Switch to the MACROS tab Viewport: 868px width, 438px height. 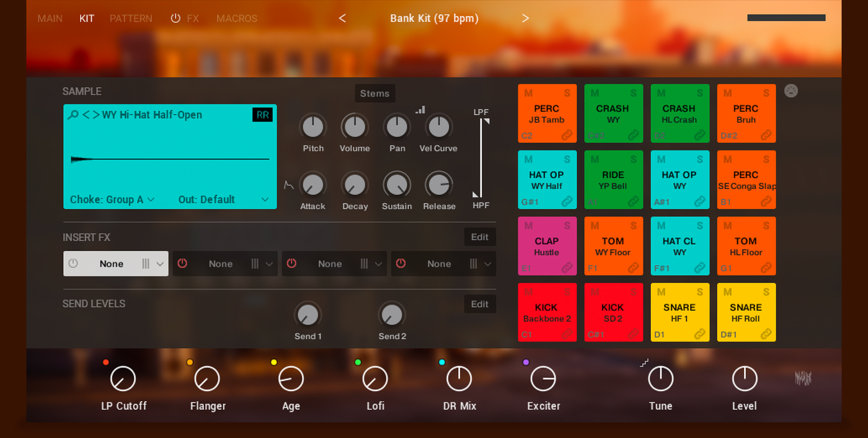coord(237,19)
